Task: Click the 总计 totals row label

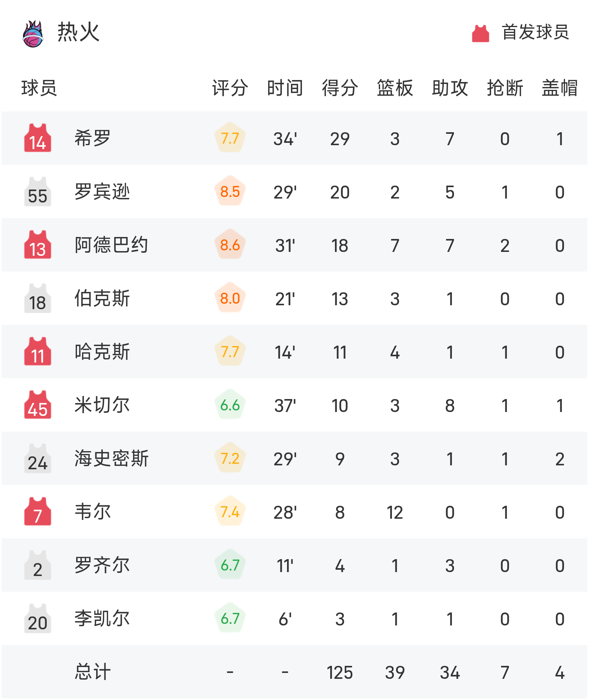Action: pyautogui.click(x=93, y=672)
